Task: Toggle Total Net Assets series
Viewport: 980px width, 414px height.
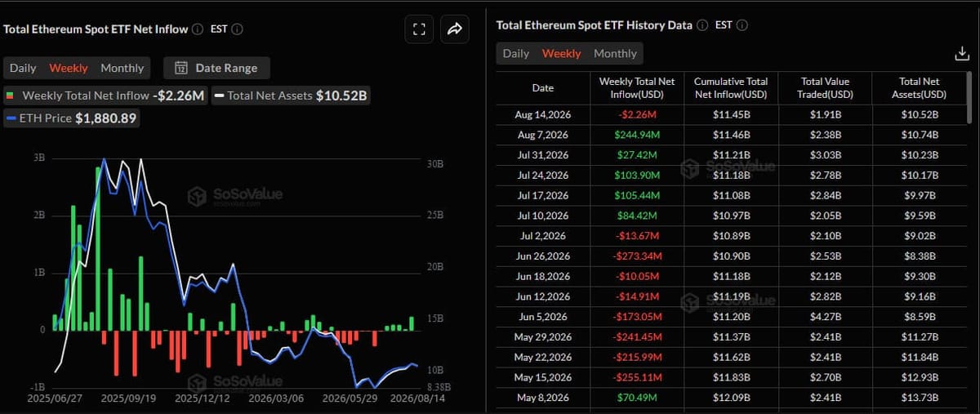Action: pyautogui.click(x=291, y=96)
